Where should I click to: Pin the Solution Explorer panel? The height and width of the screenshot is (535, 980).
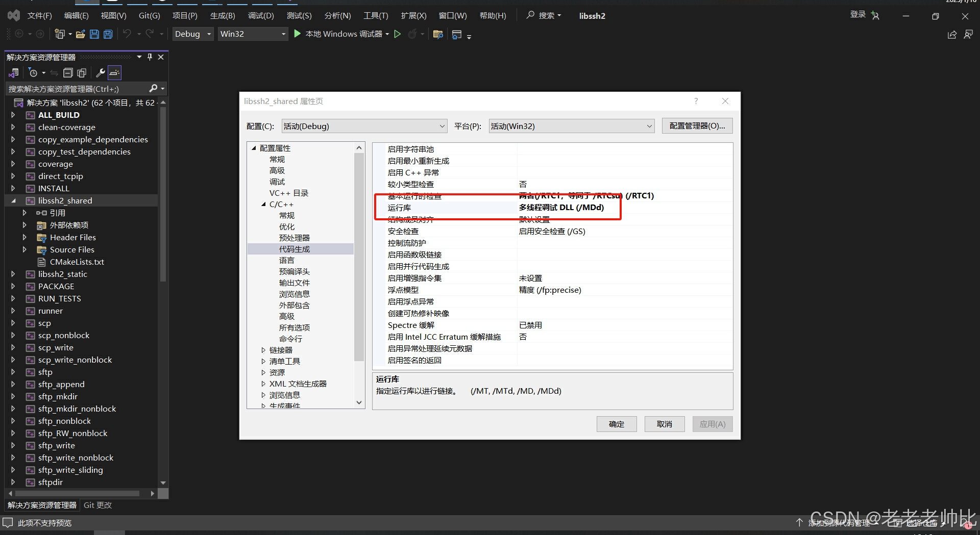click(150, 57)
